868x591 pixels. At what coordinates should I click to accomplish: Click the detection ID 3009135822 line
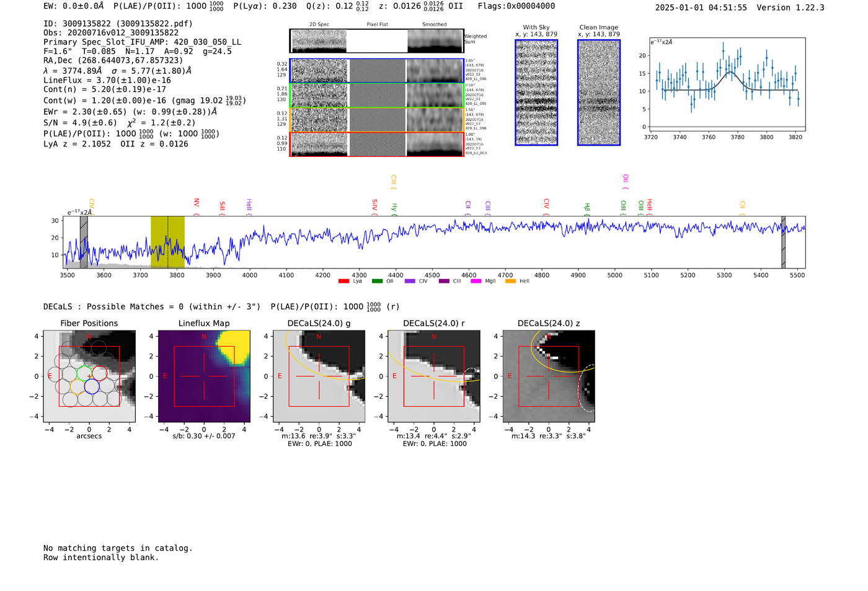click(118, 24)
